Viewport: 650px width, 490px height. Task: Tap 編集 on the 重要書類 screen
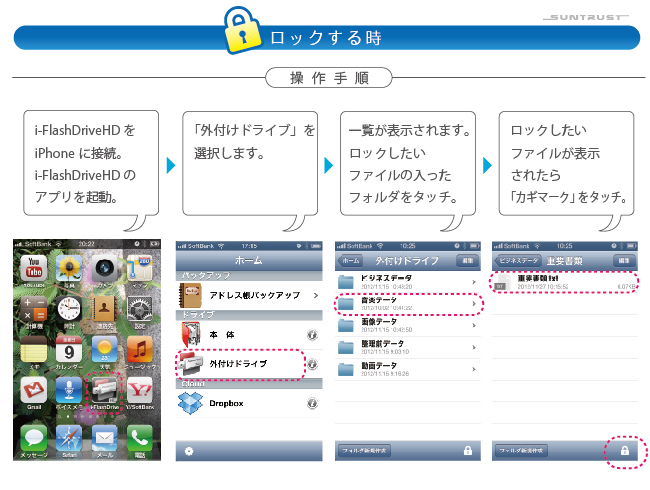click(x=624, y=261)
